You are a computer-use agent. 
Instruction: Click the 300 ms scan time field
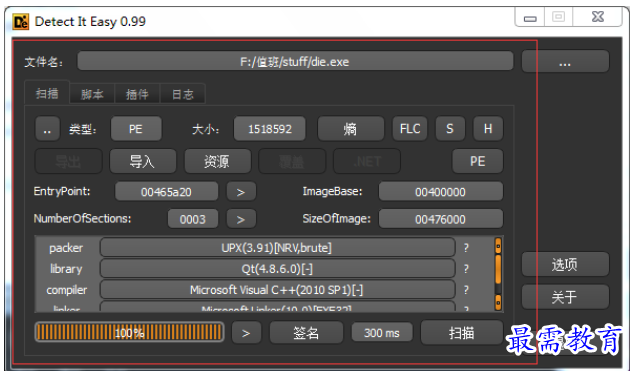click(x=382, y=332)
